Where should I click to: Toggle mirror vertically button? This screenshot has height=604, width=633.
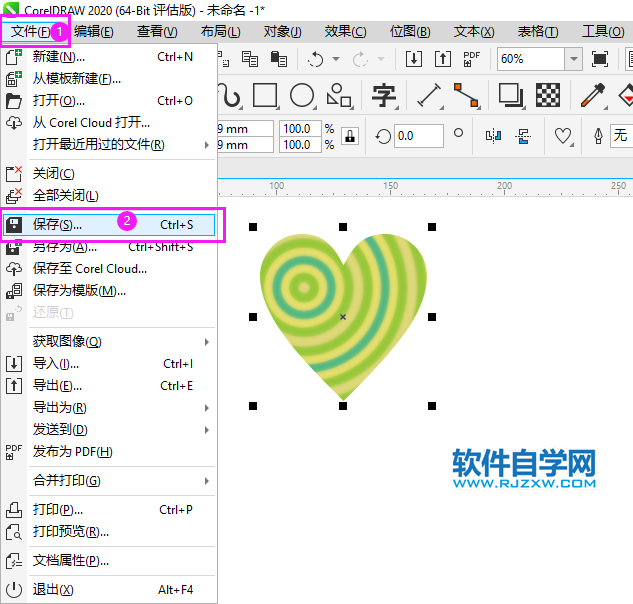tap(522, 136)
